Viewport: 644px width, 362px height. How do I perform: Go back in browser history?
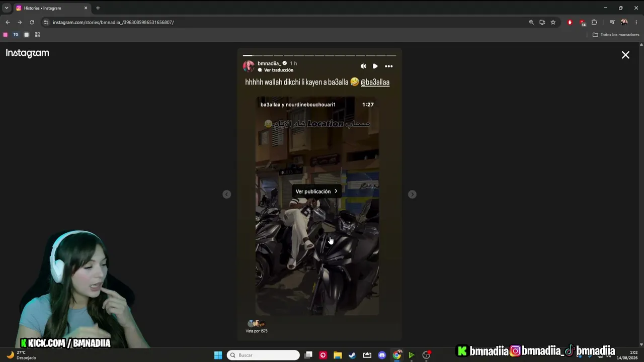(x=8, y=22)
